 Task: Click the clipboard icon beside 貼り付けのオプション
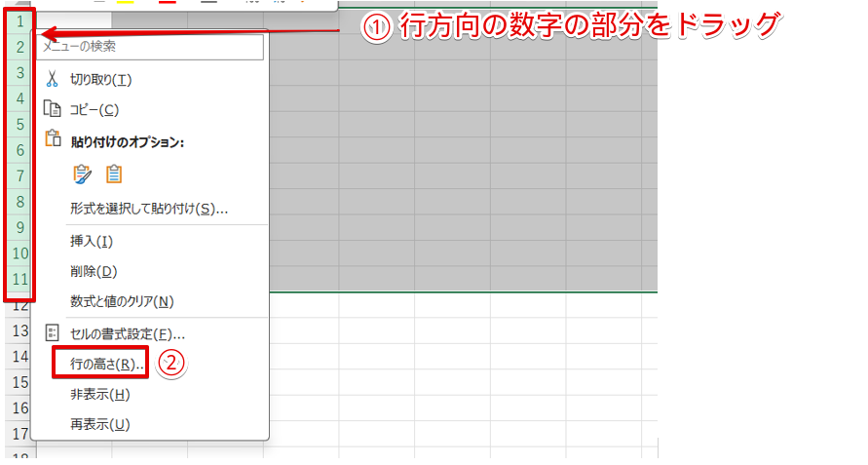[x=54, y=138]
